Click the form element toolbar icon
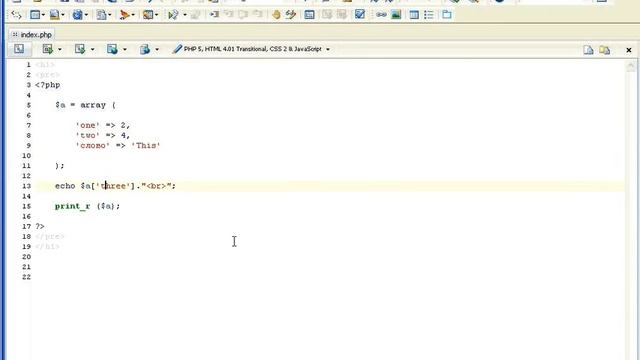The image size is (640, 360). click(309, 15)
